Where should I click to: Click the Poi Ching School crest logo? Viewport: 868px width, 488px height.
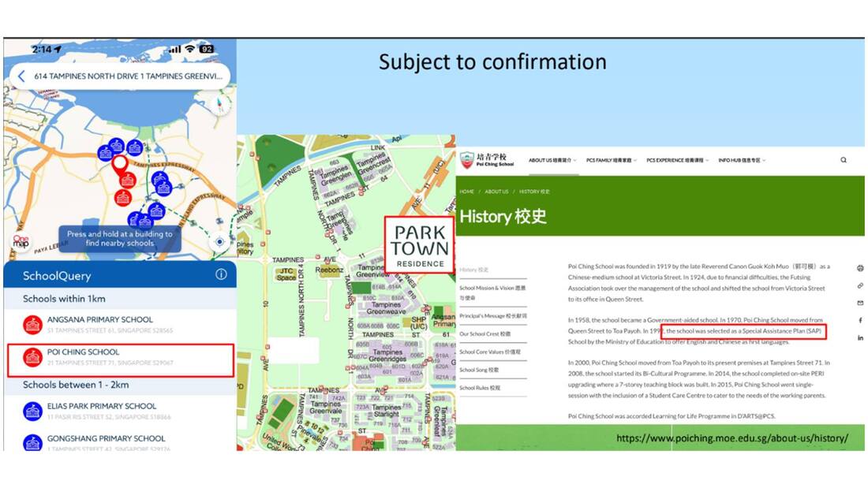(467, 160)
